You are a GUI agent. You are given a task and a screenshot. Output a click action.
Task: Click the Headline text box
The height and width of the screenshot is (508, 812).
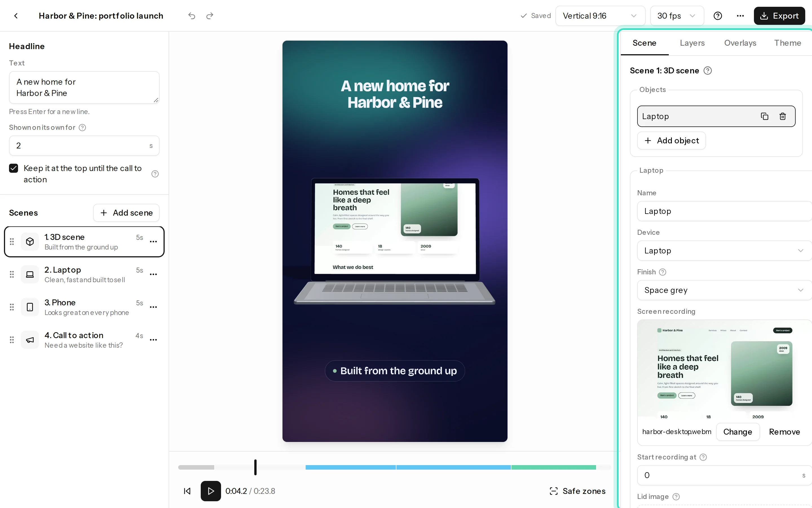(84, 87)
